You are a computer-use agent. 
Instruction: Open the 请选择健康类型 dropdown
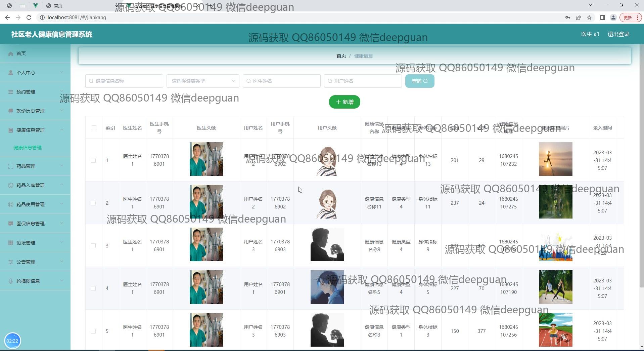coord(202,81)
